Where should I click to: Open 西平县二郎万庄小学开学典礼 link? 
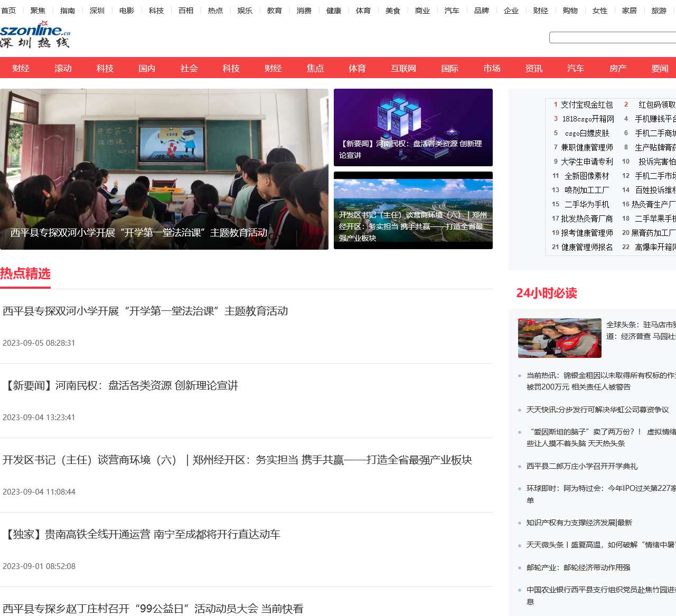pyautogui.click(x=581, y=466)
